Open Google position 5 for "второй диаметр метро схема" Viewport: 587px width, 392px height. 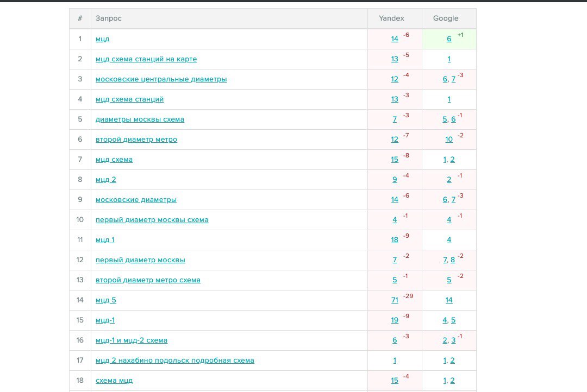(449, 280)
